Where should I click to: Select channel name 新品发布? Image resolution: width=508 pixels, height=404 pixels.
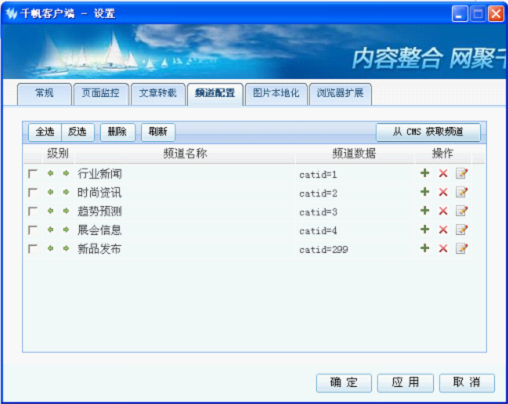[x=100, y=249]
